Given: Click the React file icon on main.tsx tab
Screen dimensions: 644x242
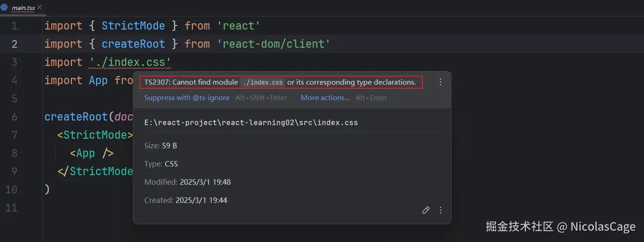Looking at the screenshot, I should (x=4, y=8).
